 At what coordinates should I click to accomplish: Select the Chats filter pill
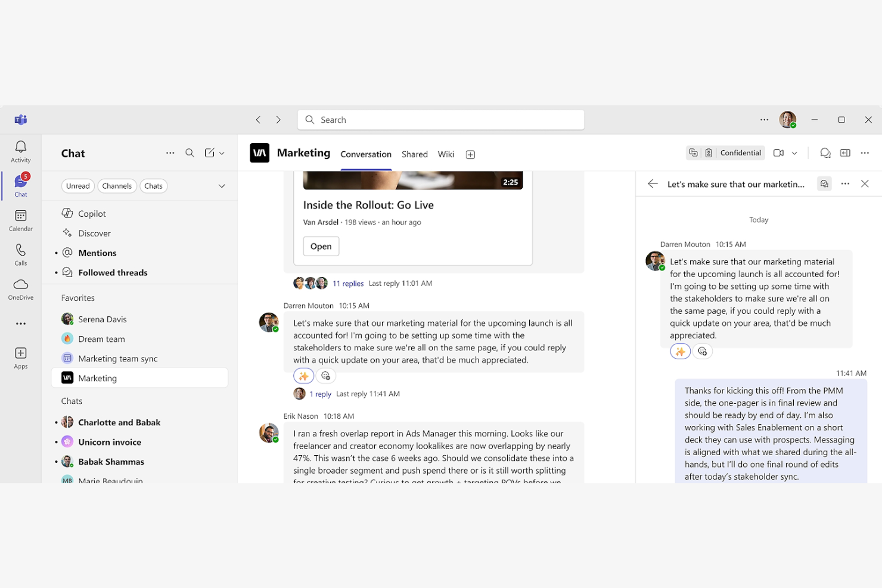[x=153, y=185]
